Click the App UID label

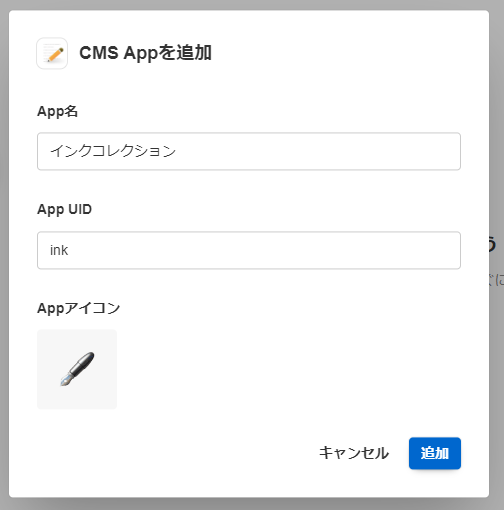(64, 210)
